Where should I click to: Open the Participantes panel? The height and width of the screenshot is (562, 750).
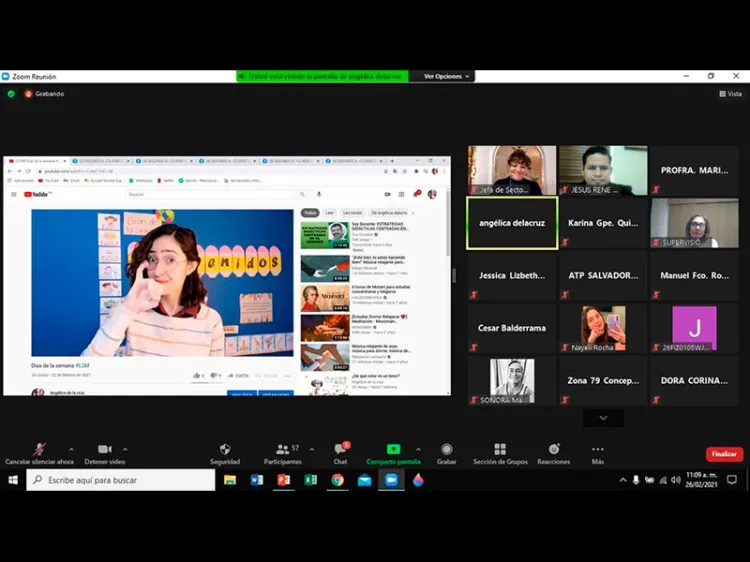point(282,452)
